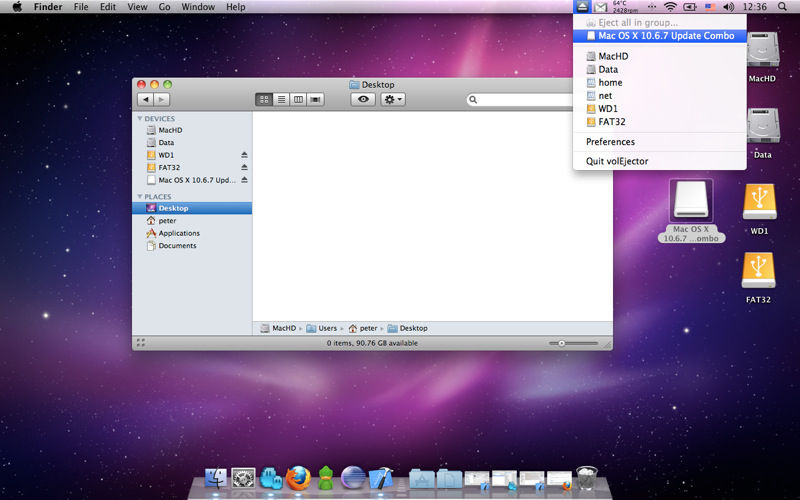The image size is (800, 500).
Task: Go forward in the Finder window
Action: pos(162,99)
